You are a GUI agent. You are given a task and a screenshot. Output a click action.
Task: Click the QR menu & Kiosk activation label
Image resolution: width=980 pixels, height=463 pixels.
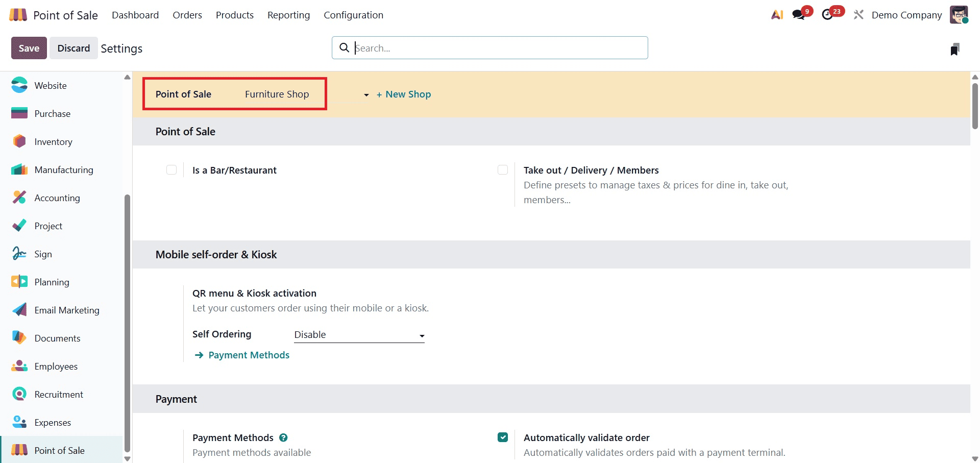pyautogui.click(x=254, y=293)
